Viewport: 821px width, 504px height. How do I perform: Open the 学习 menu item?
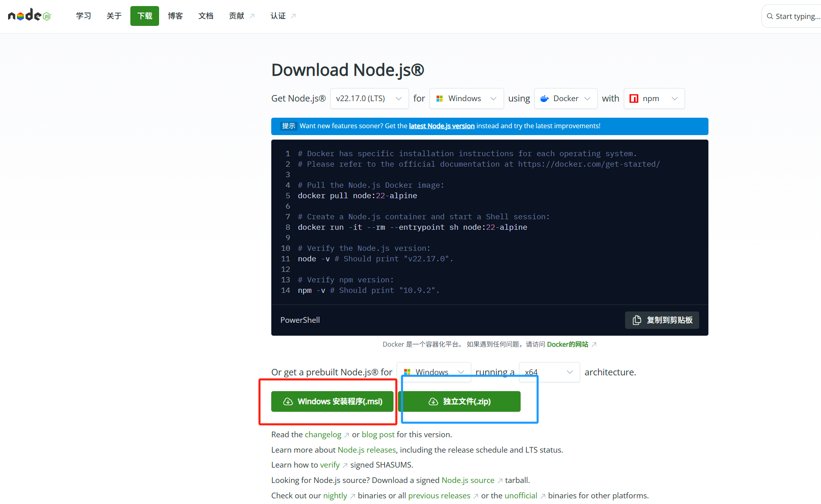[83, 16]
